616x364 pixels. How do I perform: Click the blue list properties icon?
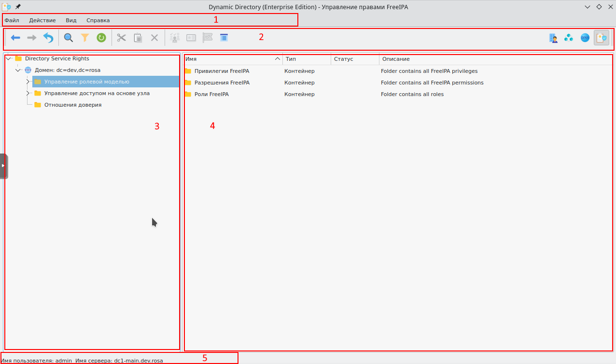coord(224,38)
